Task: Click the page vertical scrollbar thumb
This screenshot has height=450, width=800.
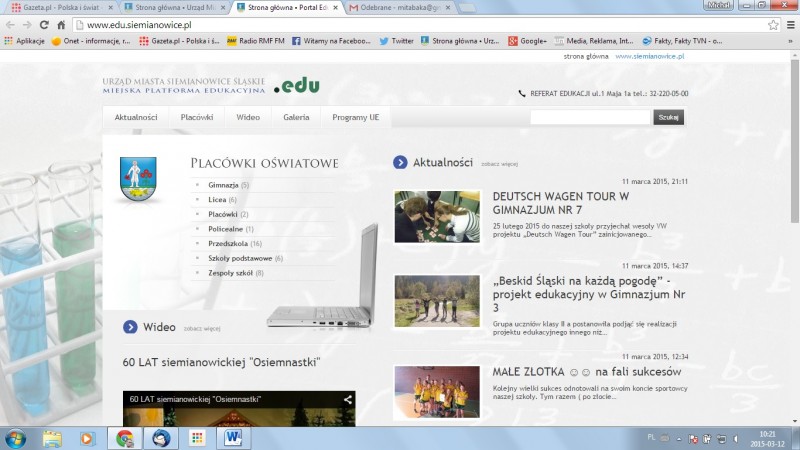Action: click(x=795, y=142)
